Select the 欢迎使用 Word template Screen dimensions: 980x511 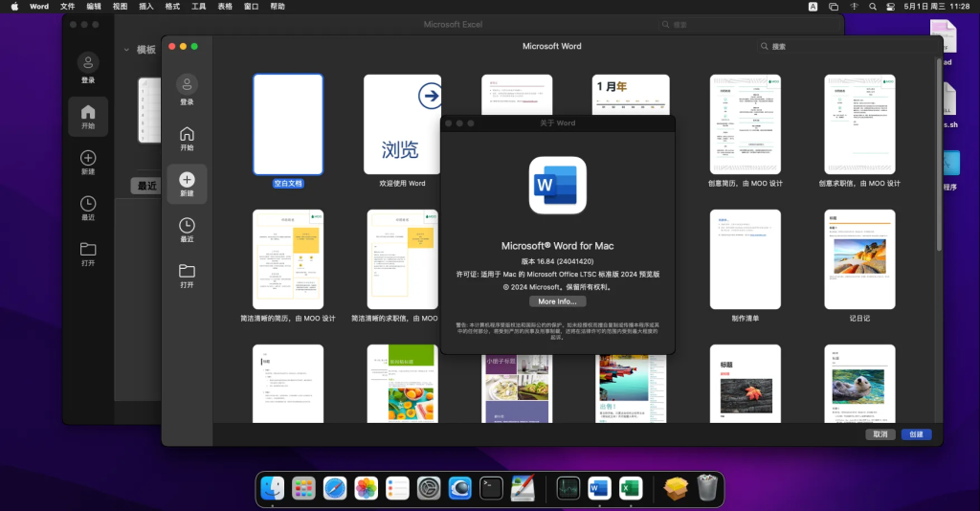(x=402, y=124)
